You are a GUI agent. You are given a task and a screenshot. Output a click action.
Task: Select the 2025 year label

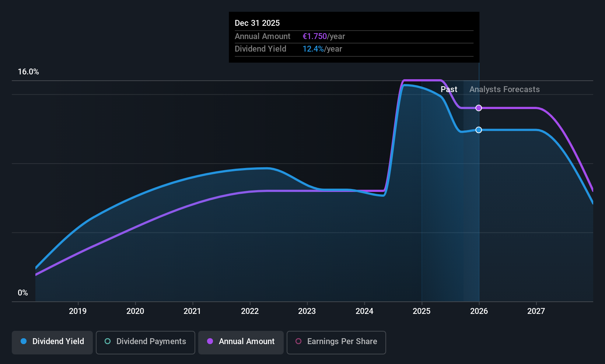pos(422,311)
